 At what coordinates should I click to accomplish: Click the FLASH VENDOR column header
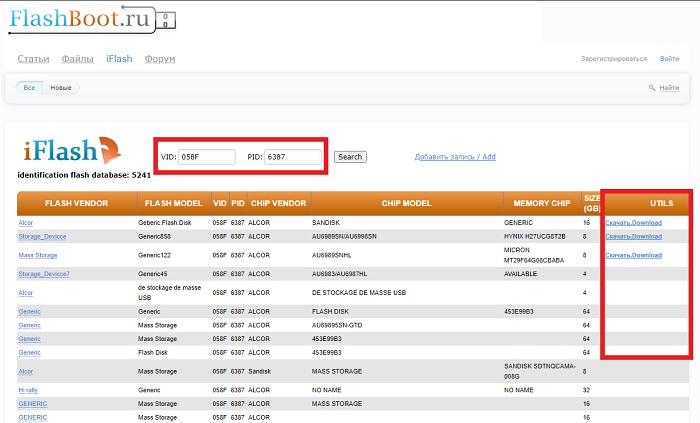[76, 203]
